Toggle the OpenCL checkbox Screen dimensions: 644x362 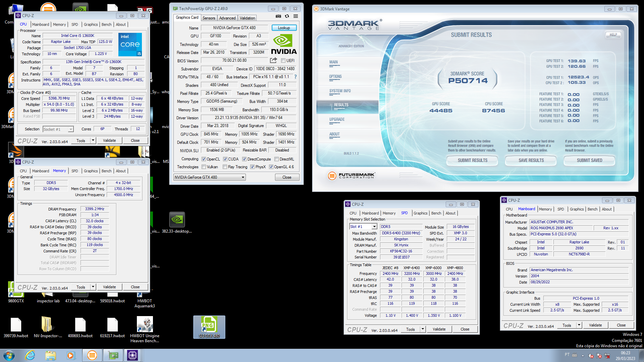(x=204, y=159)
